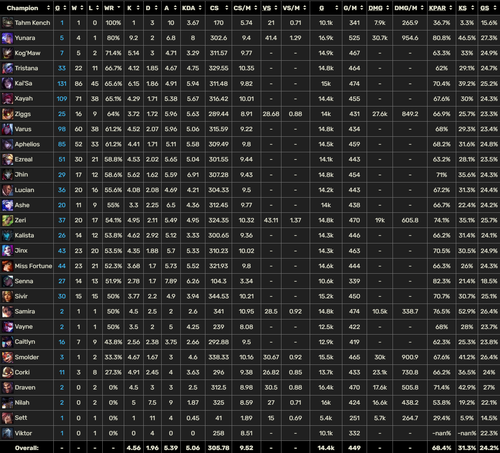Click Kalista champion portrait icon

7,236
